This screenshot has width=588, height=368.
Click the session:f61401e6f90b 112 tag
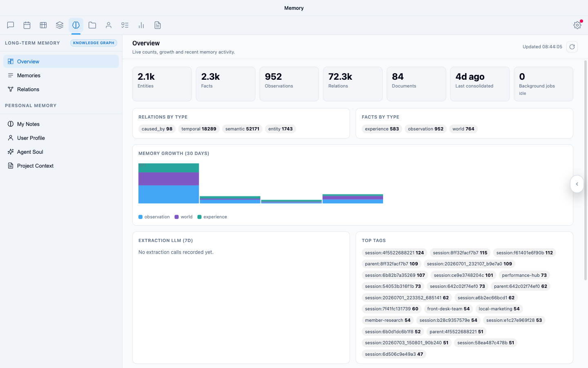(x=525, y=253)
